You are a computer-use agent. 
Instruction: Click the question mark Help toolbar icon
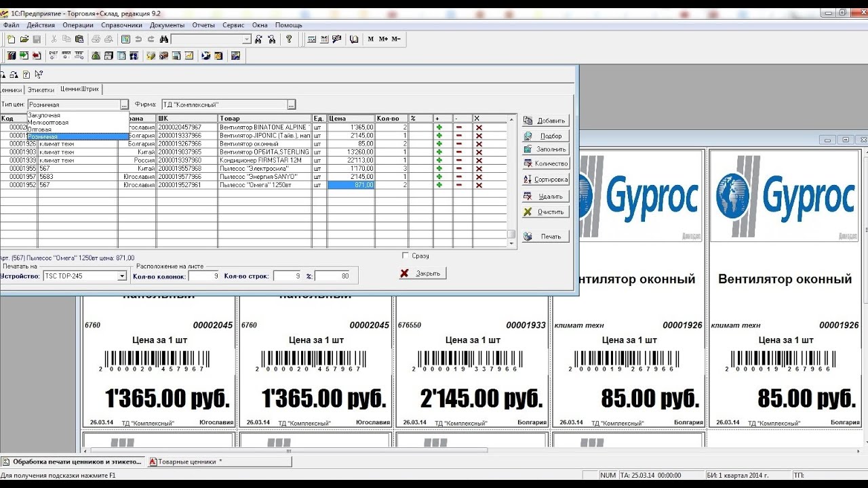[x=289, y=39]
